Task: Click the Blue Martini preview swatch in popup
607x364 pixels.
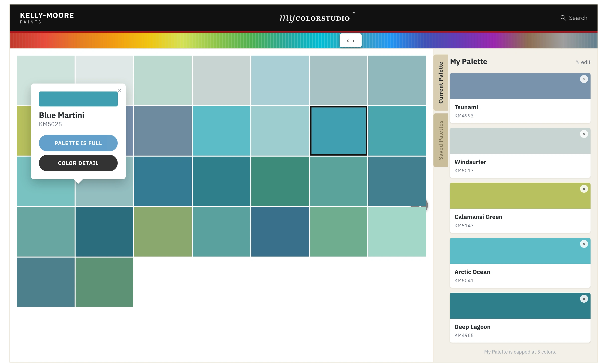Action: click(78, 99)
